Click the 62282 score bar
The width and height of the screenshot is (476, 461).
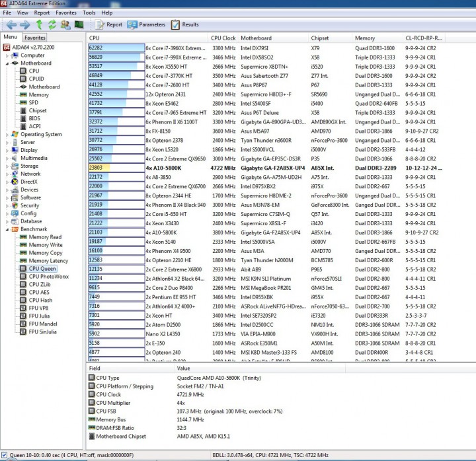tap(116, 48)
